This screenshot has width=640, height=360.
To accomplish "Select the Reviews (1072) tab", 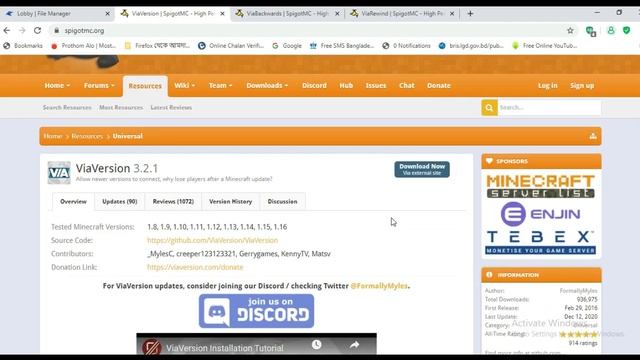I will (173, 202).
